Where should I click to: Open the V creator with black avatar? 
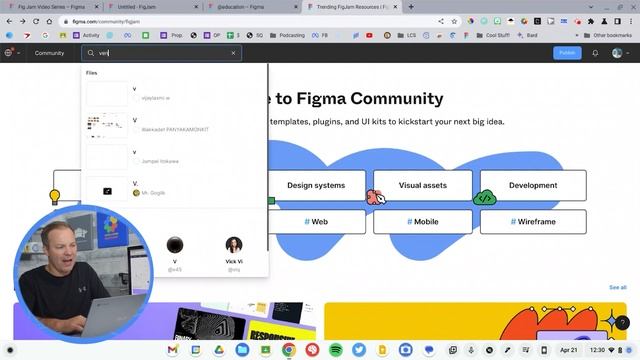(x=175, y=254)
